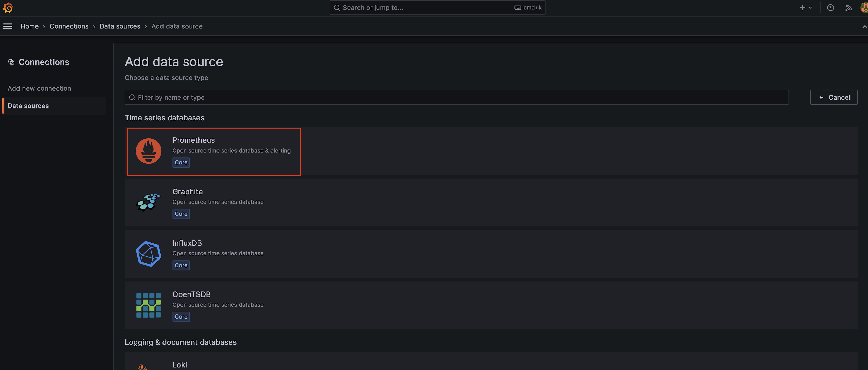Open the help question mark icon

point(830,7)
